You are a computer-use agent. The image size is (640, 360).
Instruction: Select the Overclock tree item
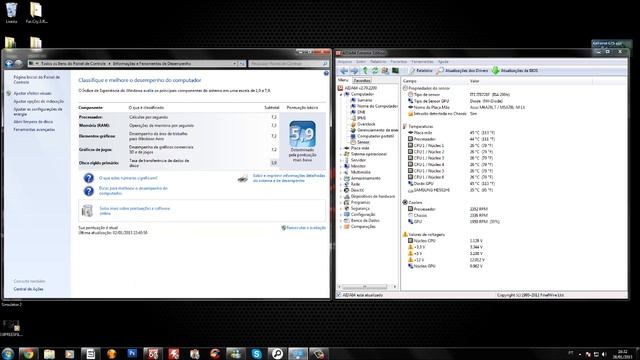[x=366, y=124]
